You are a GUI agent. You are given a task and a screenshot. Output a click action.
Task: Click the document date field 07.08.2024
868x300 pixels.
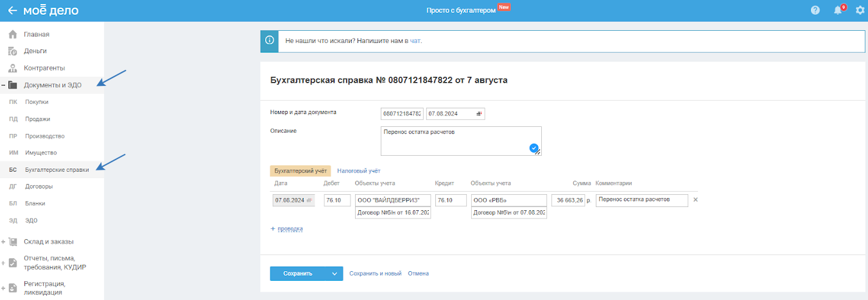[456, 113]
